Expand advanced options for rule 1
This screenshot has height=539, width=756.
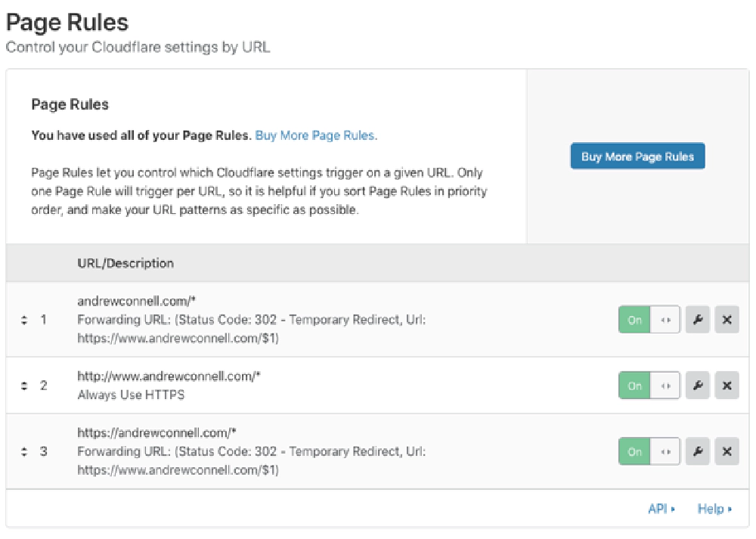pos(664,320)
